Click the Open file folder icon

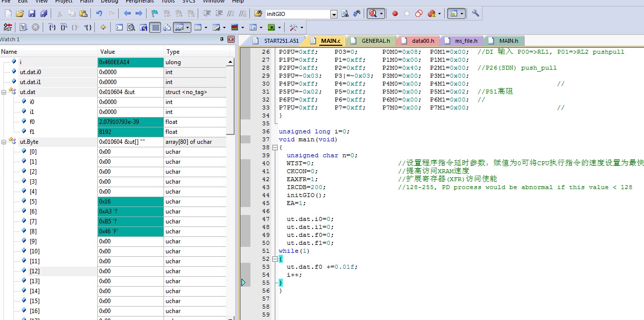click(x=20, y=14)
